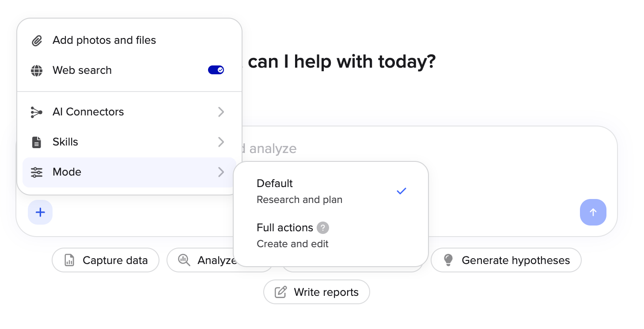Turn off the Web search toggle
The image size is (644, 329).
[x=216, y=70]
